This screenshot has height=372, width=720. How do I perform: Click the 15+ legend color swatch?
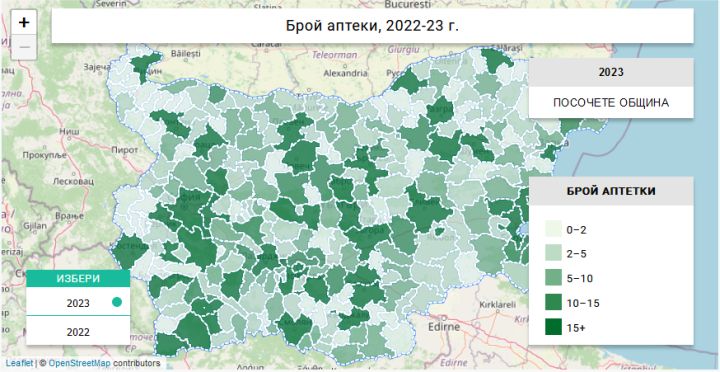pos(553,328)
